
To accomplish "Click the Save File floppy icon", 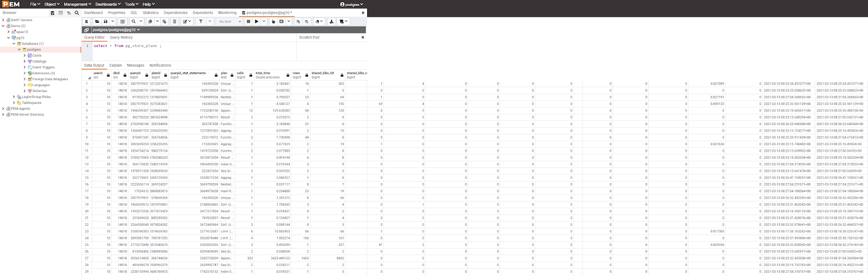I will coord(105,22).
